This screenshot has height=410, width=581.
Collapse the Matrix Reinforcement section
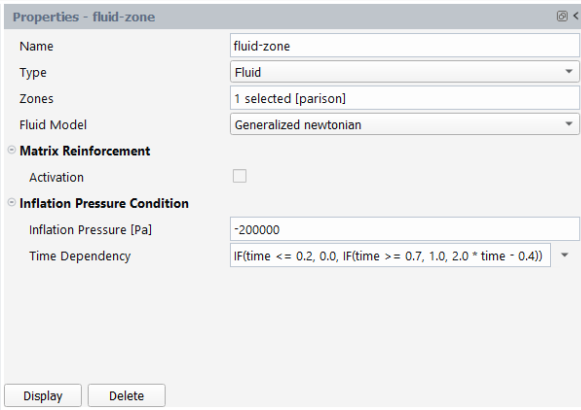tap(12, 150)
